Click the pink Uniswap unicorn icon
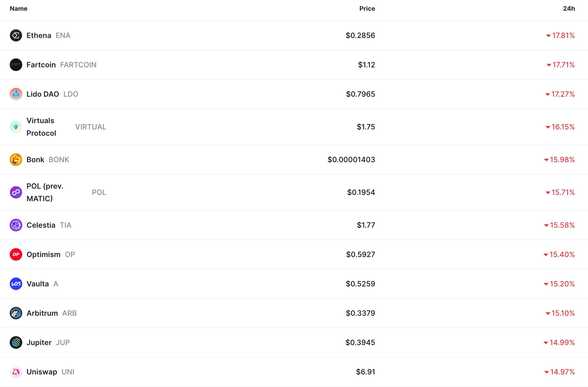This screenshot has height=387, width=588. 16,372
